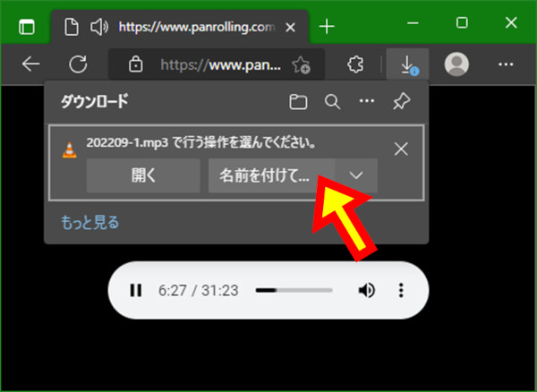Mute audio with player volume icon
This screenshot has height=392, width=537.
[x=367, y=290]
